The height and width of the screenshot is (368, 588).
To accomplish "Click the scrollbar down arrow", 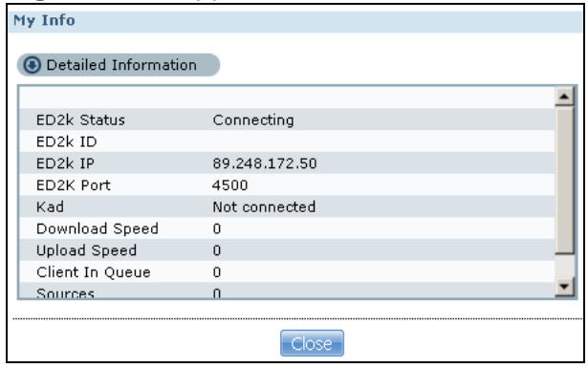I will (564, 287).
